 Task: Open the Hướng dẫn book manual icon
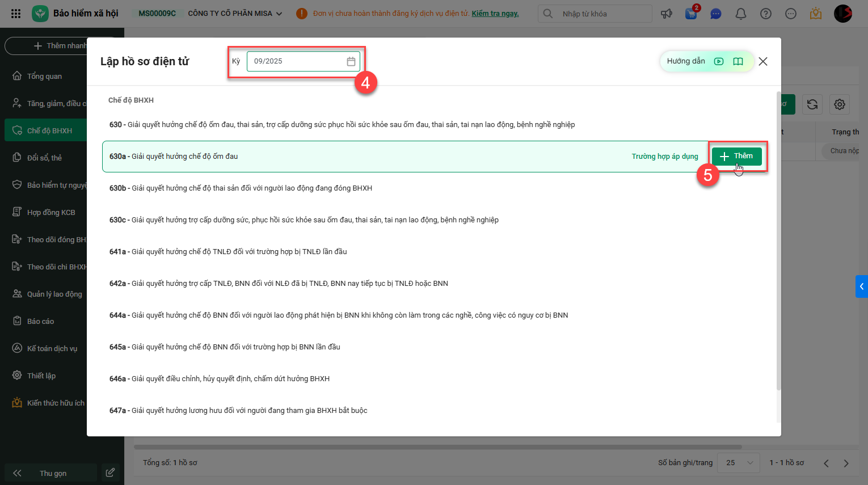(738, 61)
